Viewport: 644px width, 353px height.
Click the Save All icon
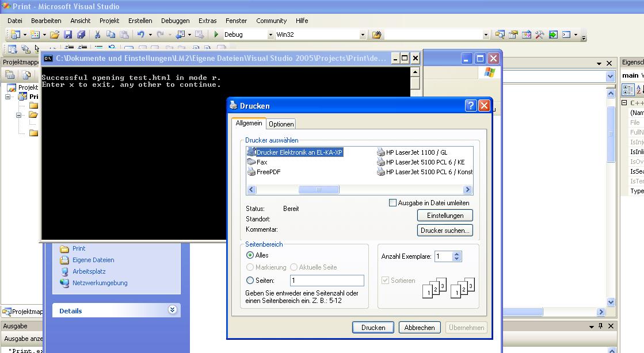pyautogui.click(x=81, y=34)
